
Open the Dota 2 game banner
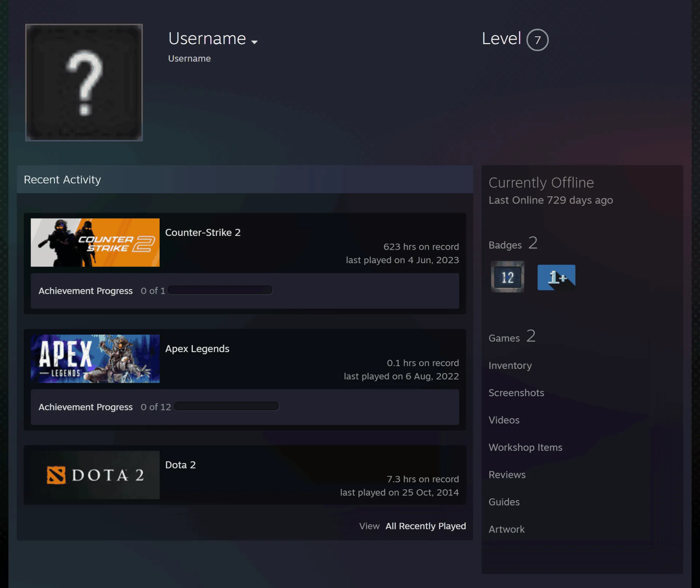pyautogui.click(x=95, y=475)
